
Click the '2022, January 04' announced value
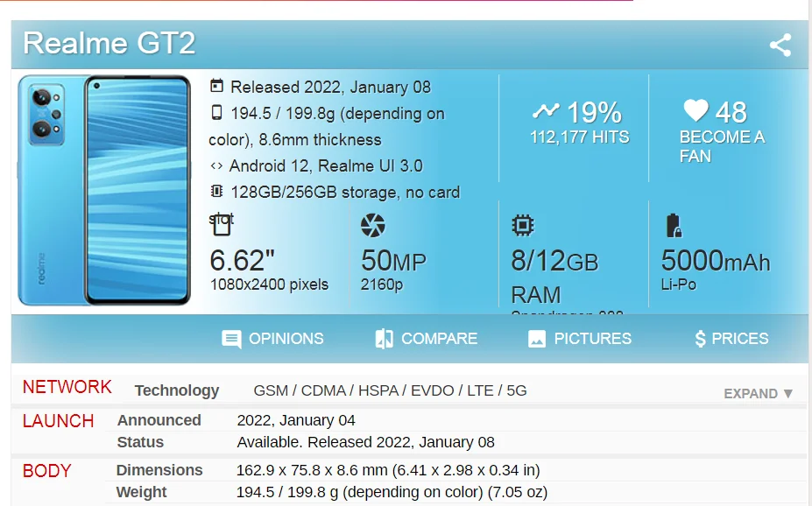pos(296,420)
